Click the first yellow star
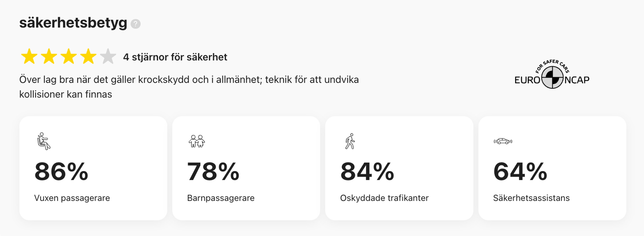 point(29,57)
